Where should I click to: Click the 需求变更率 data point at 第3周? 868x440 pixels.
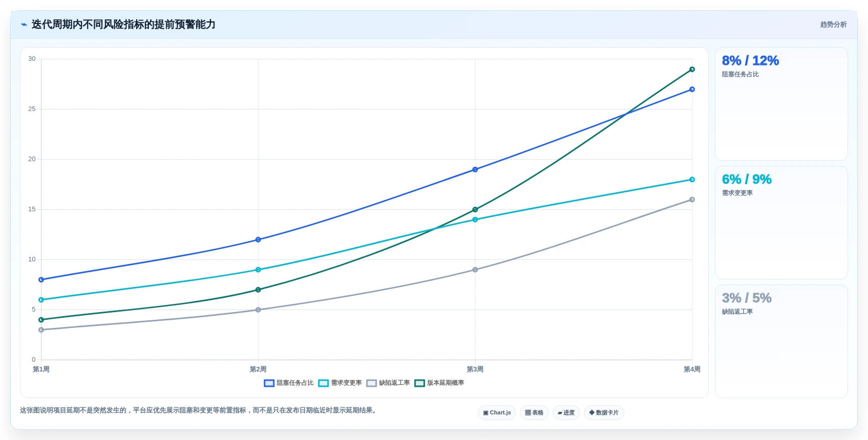(475, 219)
